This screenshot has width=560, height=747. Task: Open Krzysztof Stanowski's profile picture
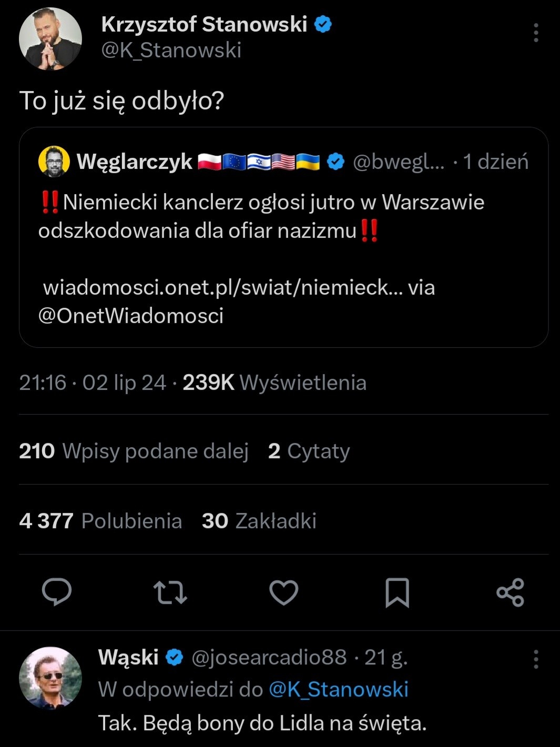(x=50, y=39)
